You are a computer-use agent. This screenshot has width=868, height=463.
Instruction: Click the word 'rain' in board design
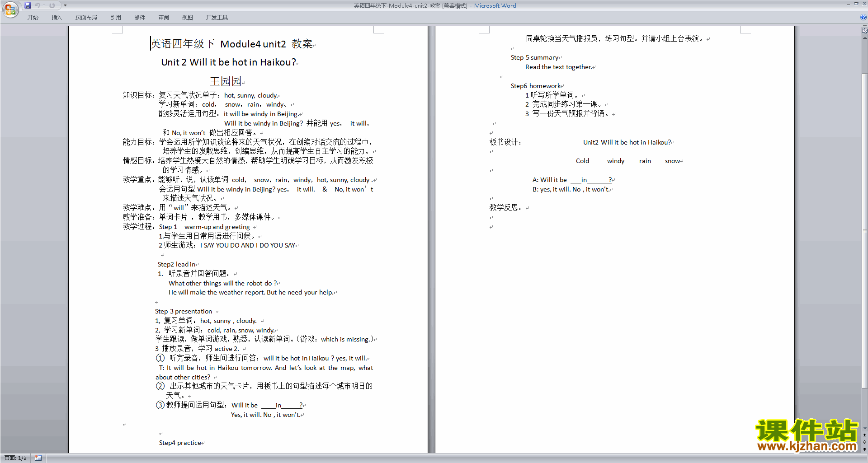point(645,161)
